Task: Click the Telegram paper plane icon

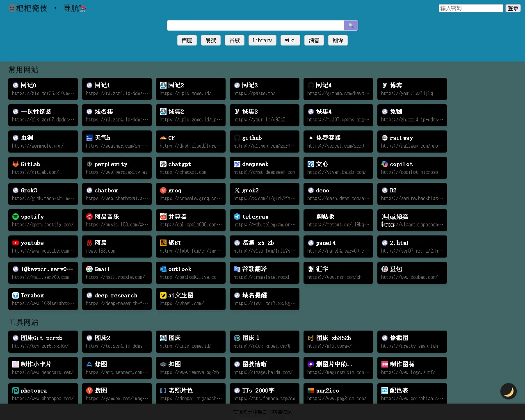Action: point(237,217)
